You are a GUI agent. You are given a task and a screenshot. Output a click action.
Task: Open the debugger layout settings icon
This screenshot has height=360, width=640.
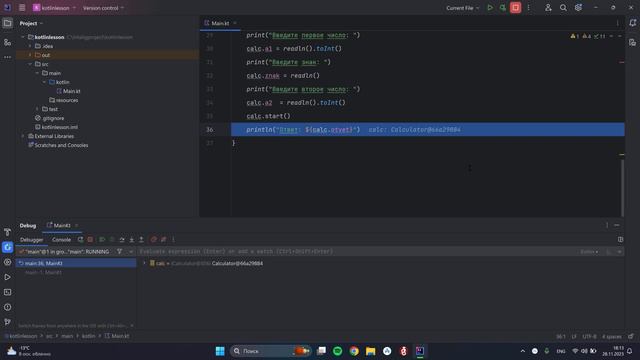[620, 240]
